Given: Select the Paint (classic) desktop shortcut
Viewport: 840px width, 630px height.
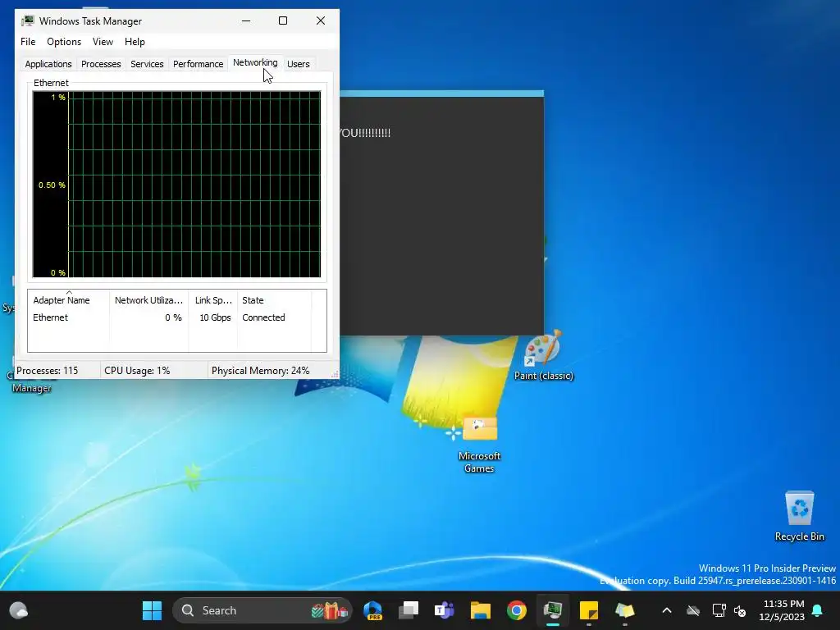Looking at the screenshot, I should [543, 355].
